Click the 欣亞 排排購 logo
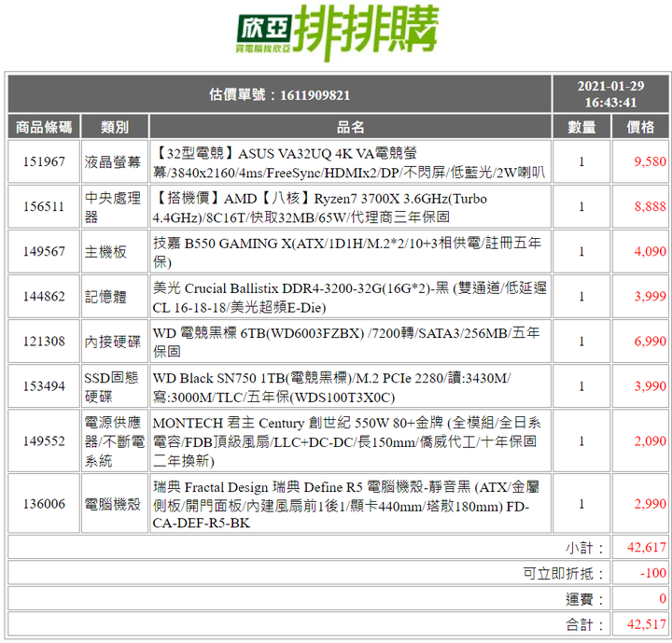 (337, 33)
